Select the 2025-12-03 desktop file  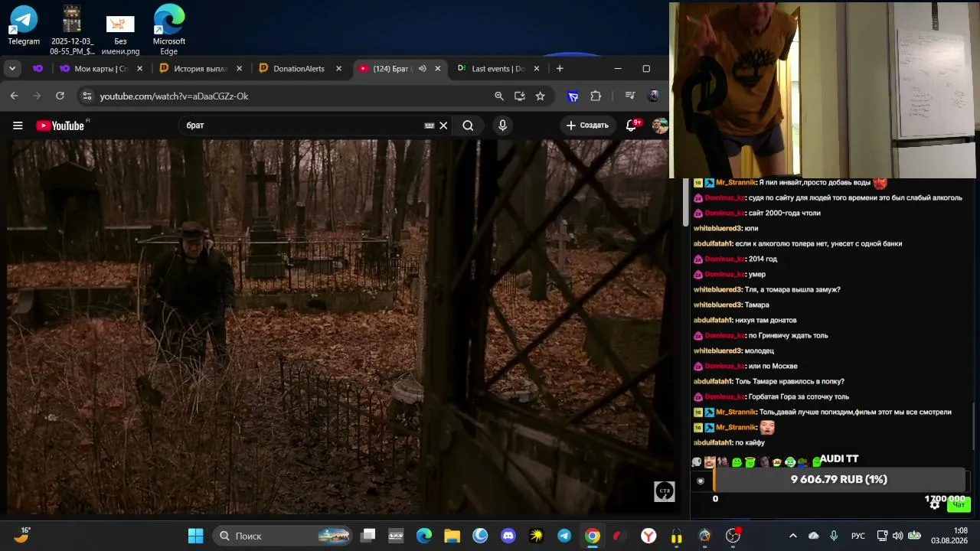point(72,31)
